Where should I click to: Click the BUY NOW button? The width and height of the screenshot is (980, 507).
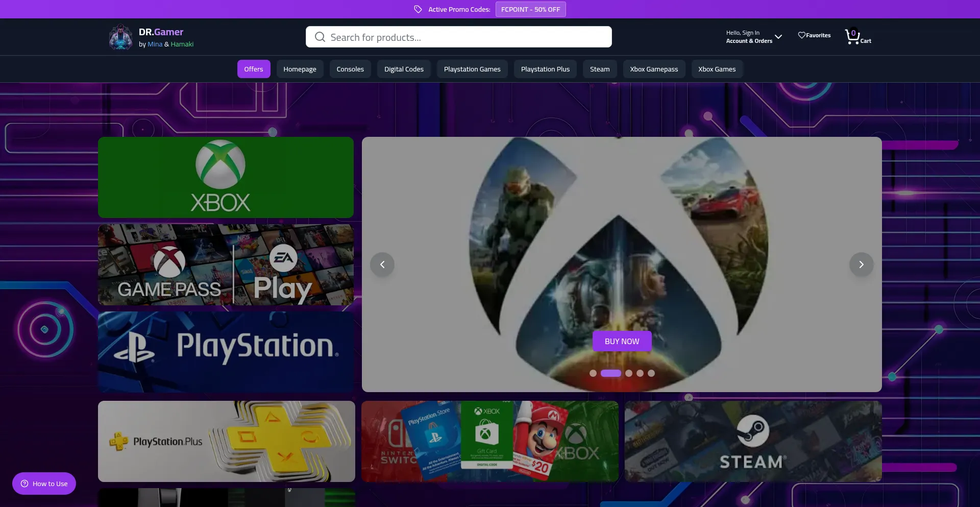click(622, 341)
